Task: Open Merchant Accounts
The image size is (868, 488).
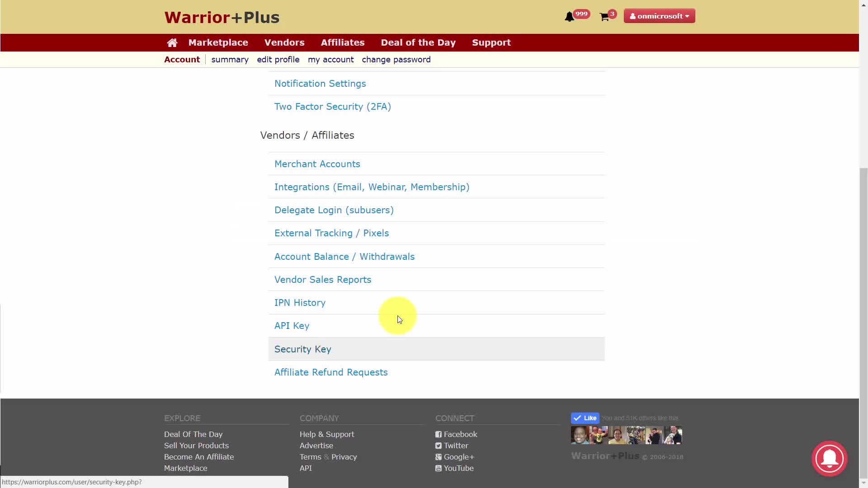Action: click(x=317, y=164)
